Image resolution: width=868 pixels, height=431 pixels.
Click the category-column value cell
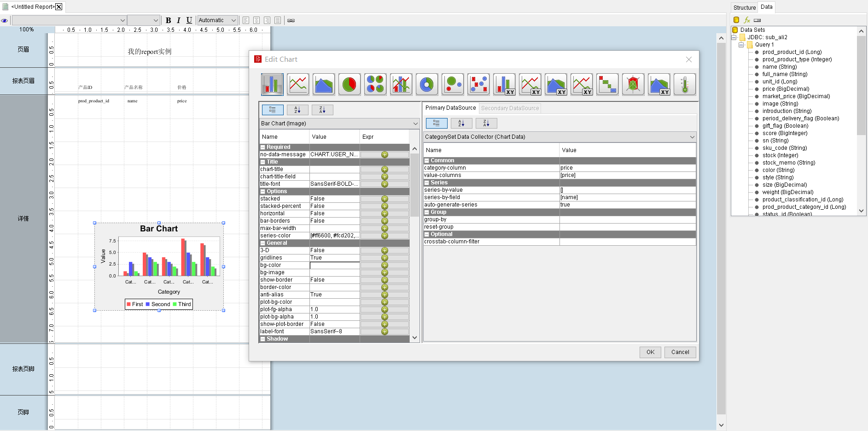(627, 168)
